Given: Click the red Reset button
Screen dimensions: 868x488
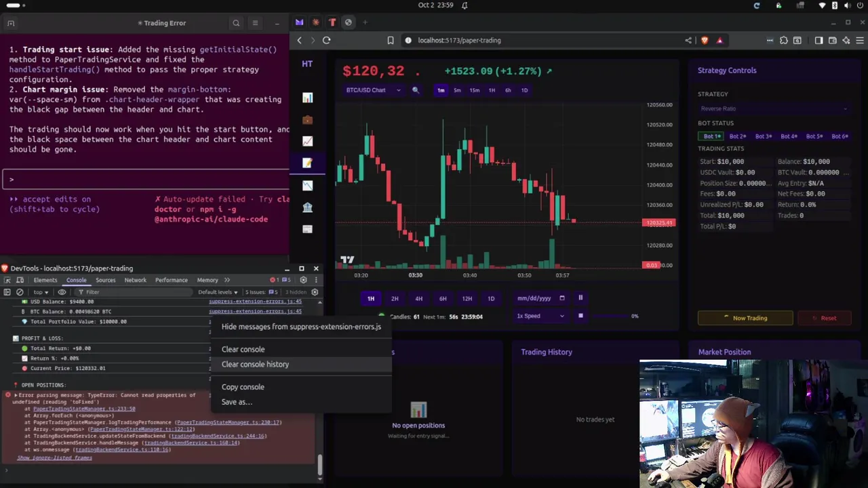Looking at the screenshot, I should [x=825, y=318].
